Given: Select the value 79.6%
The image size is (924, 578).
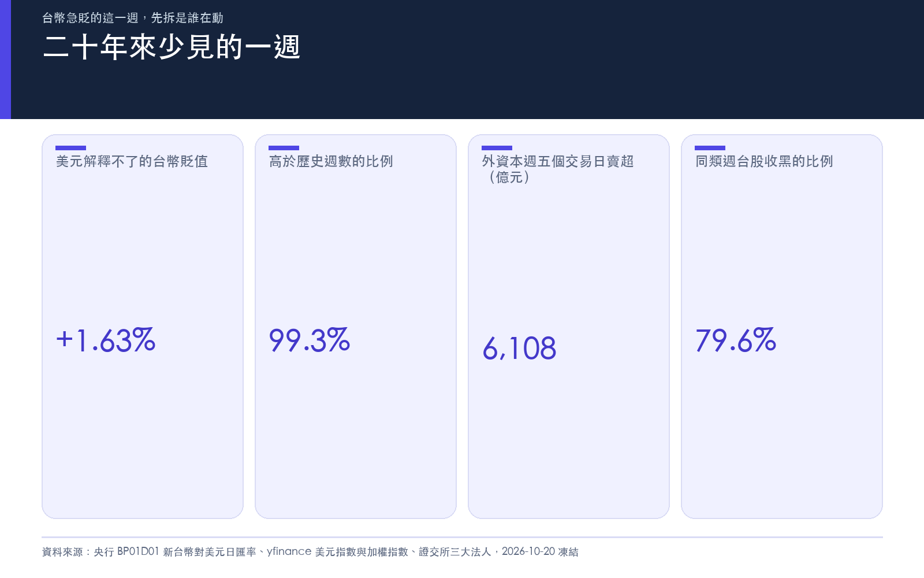Looking at the screenshot, I should point(736,340).
